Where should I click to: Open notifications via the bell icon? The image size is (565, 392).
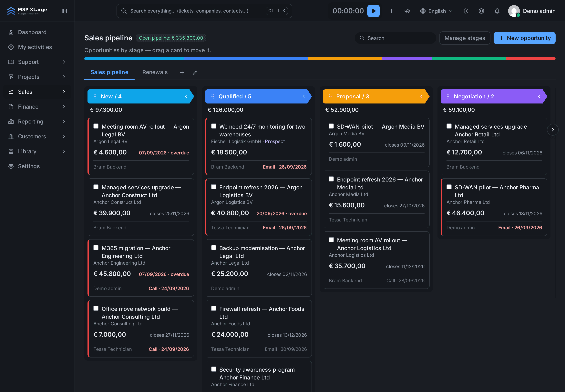(497, 11)
